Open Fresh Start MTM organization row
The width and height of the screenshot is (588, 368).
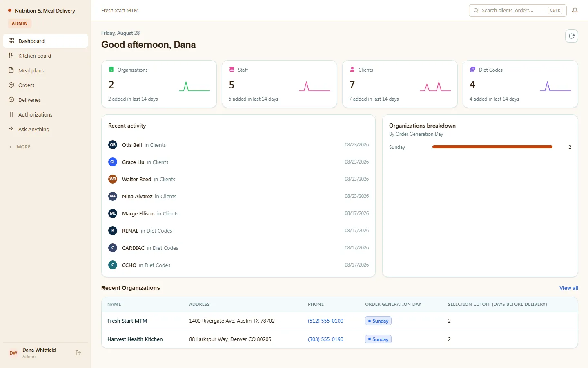[340, 321]
